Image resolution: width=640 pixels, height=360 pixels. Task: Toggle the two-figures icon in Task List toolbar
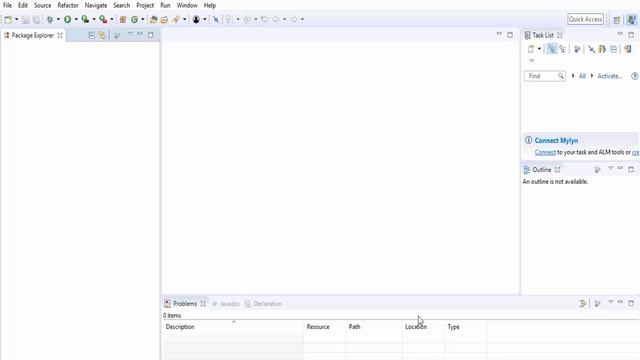click(602, 49)
